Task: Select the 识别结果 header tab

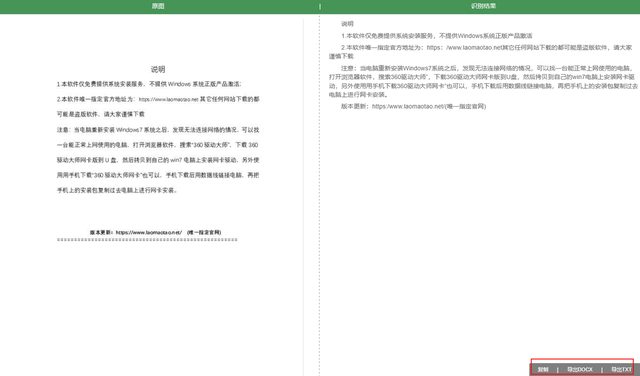Action: coord(483,6)
